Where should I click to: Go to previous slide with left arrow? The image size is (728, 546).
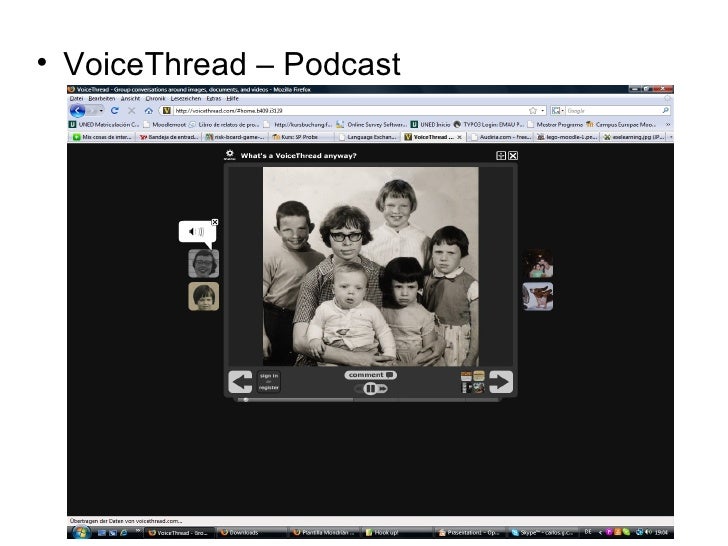[x=240, y=382]
